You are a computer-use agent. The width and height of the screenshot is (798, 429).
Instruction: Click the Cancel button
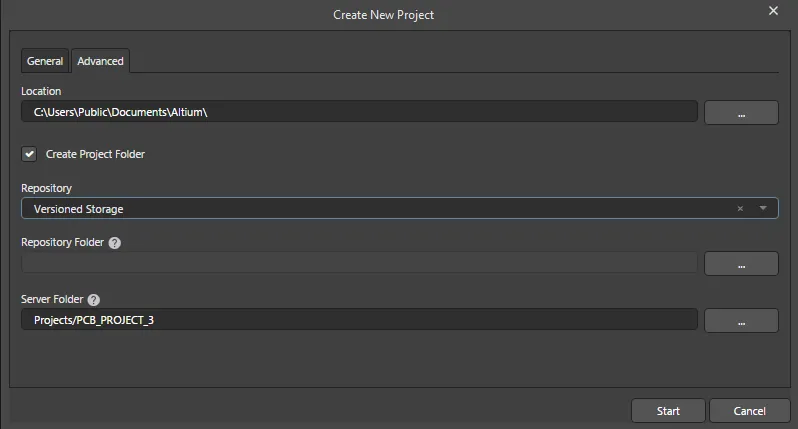(749, 411)
